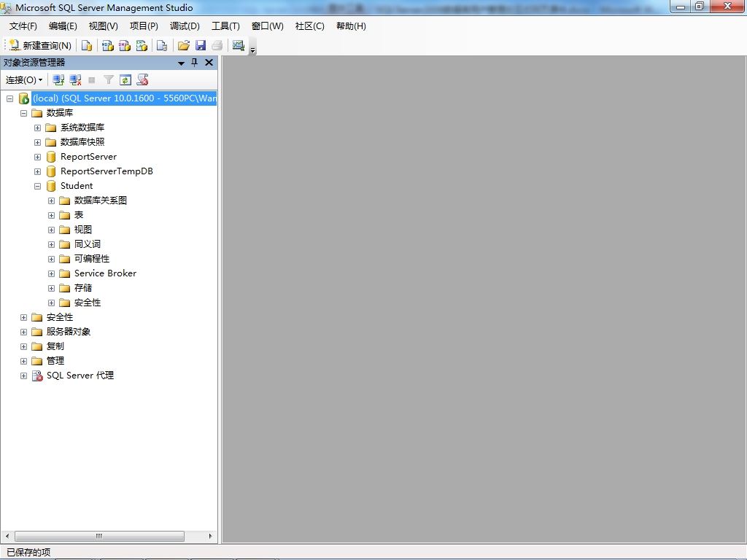Click the funnel filter icon

[x=109, y=79]
